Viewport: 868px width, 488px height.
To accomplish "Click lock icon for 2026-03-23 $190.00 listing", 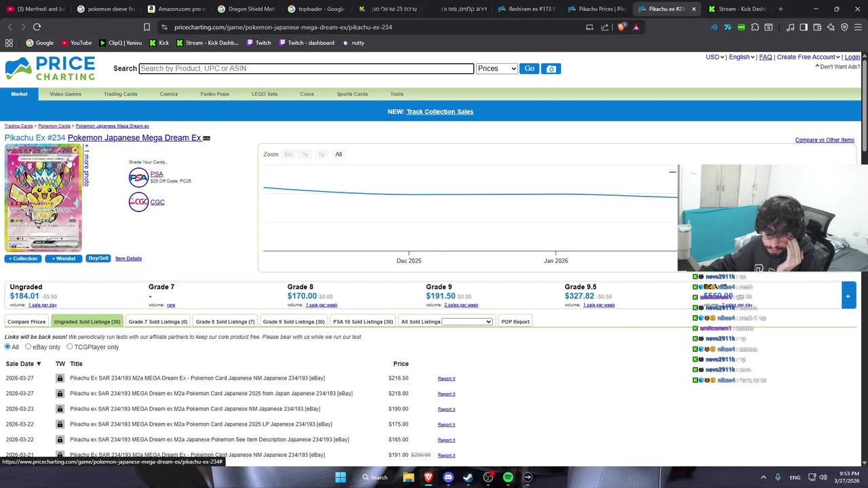I will [x=60, y=409].
